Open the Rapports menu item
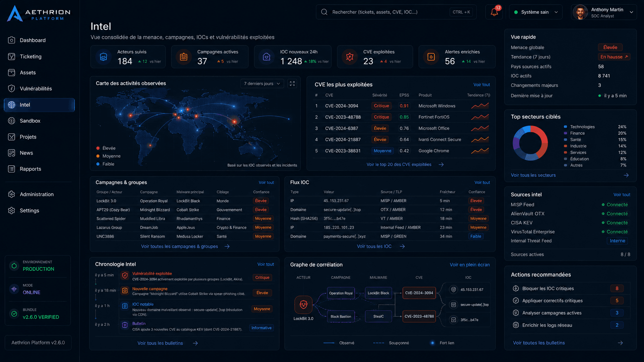The image size is (644, 362). point(39,169)
